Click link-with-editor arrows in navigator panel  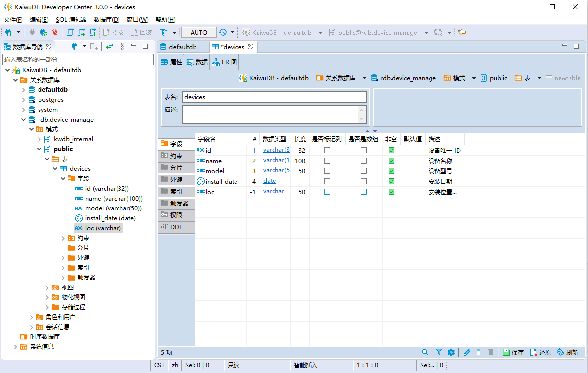click(110, 46)
